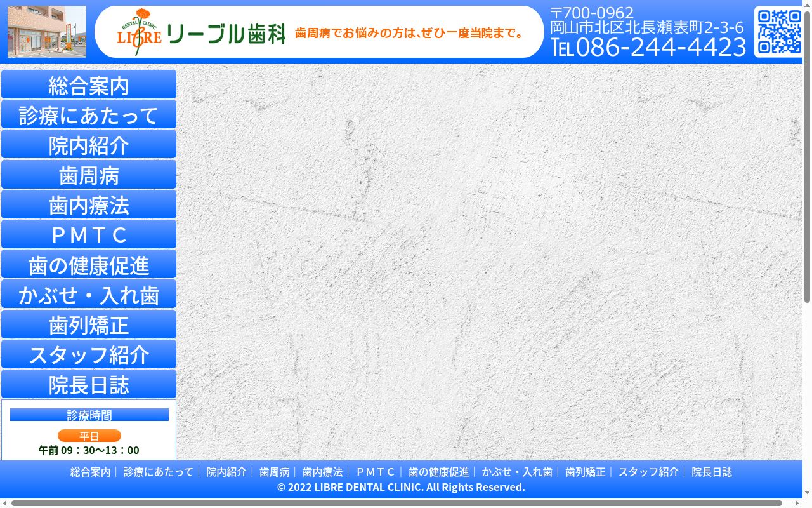Click the vertical scrollbar thumb
Viewport: 812px width, 508px height.
click(x=808, y=156)
